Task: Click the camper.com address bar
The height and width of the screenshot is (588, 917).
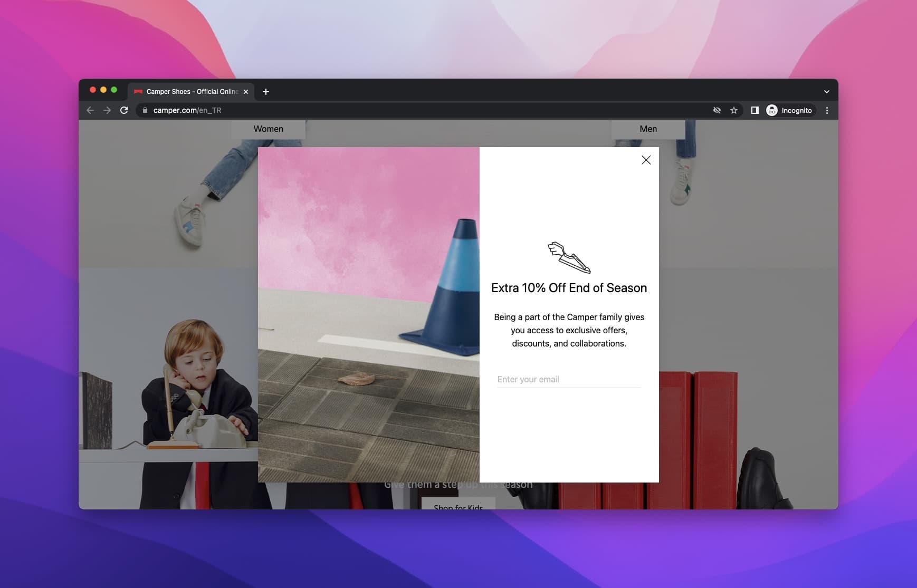Action: click(422, 110)
